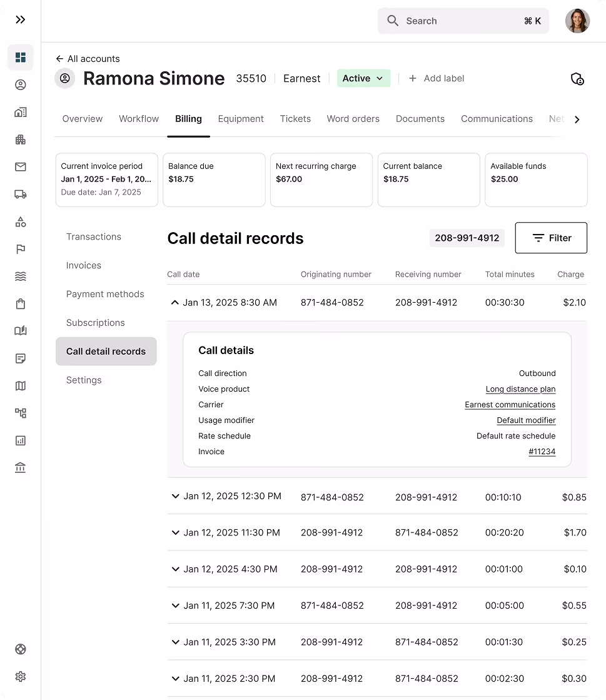Expand the Jan 12, 2025 12:30 PM call record
Screen dimensions: 606x700
click(175, 496)
